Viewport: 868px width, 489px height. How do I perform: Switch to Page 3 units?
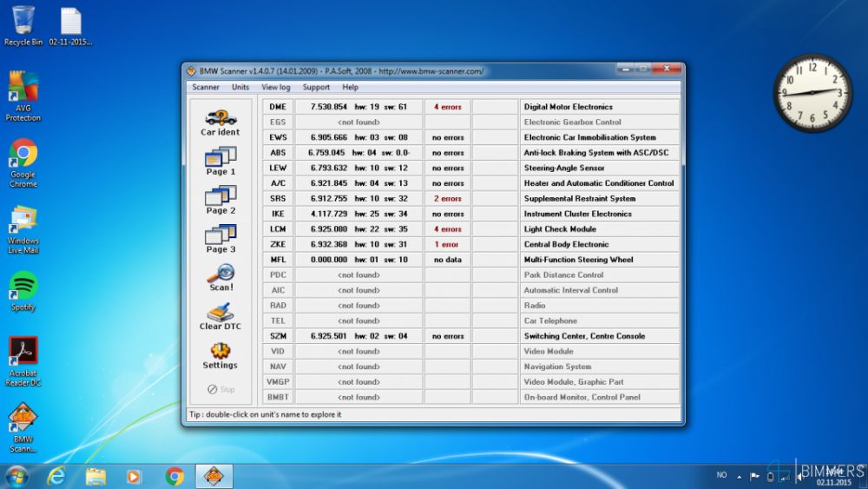click(220, 239)
